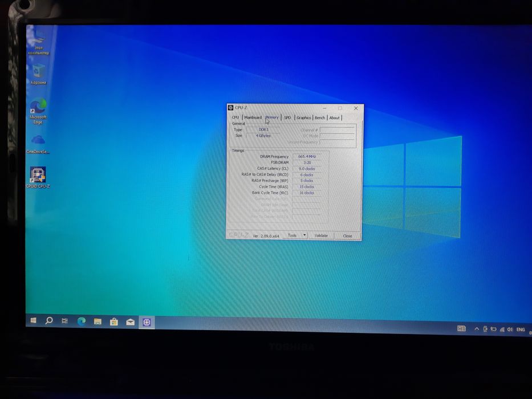Click DRAM Frequency value 665.4 MHz
The height and width of the screenshot is (399, 532).
[x=307, y=156]
